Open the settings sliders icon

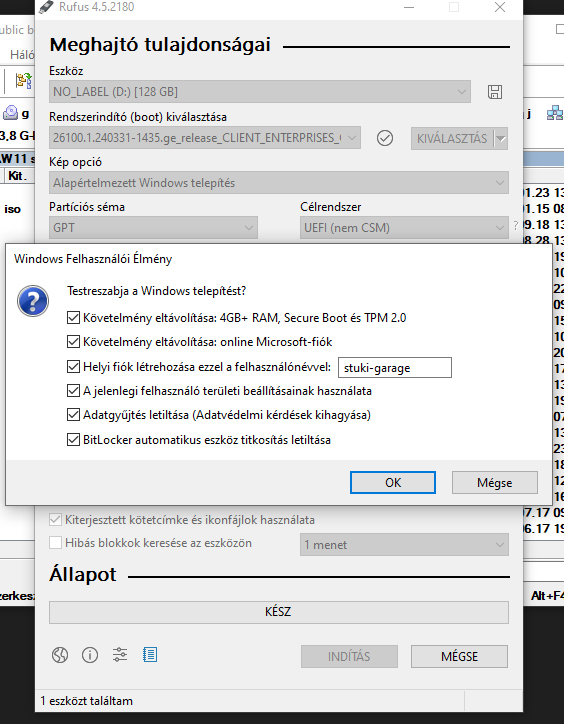pos(120,655)
